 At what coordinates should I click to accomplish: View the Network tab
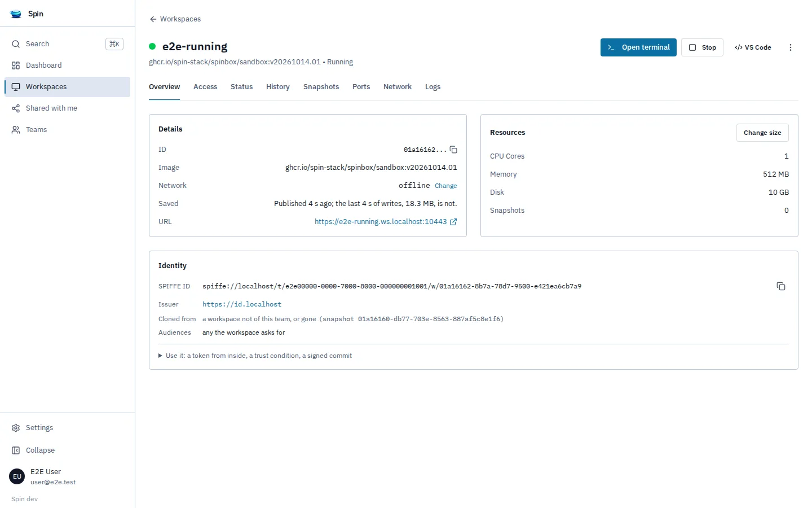398,87
